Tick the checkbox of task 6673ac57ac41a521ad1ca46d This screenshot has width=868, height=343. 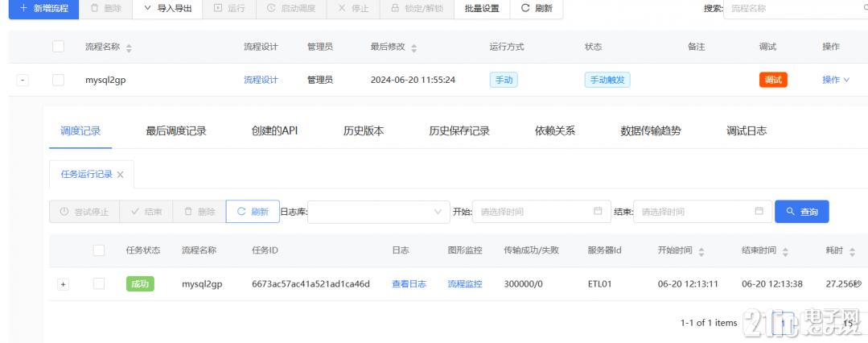click(98, 283)
